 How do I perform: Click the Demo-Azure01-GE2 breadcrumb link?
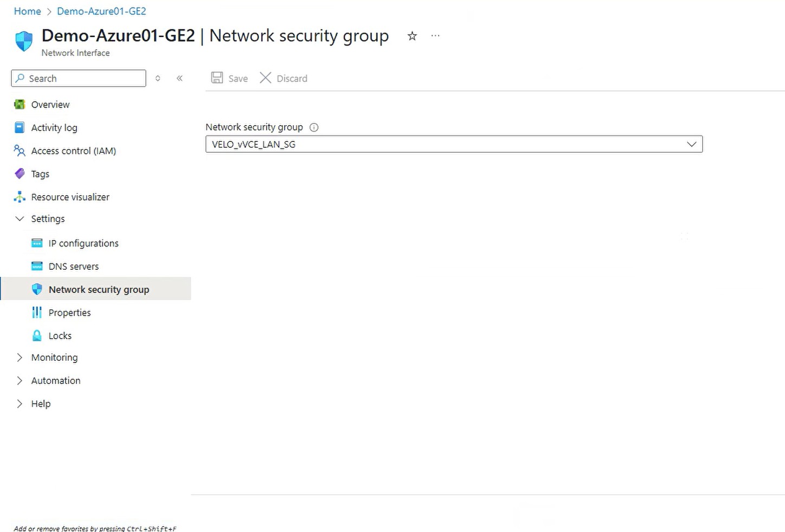pyautogui.click(x=101, y=11)
